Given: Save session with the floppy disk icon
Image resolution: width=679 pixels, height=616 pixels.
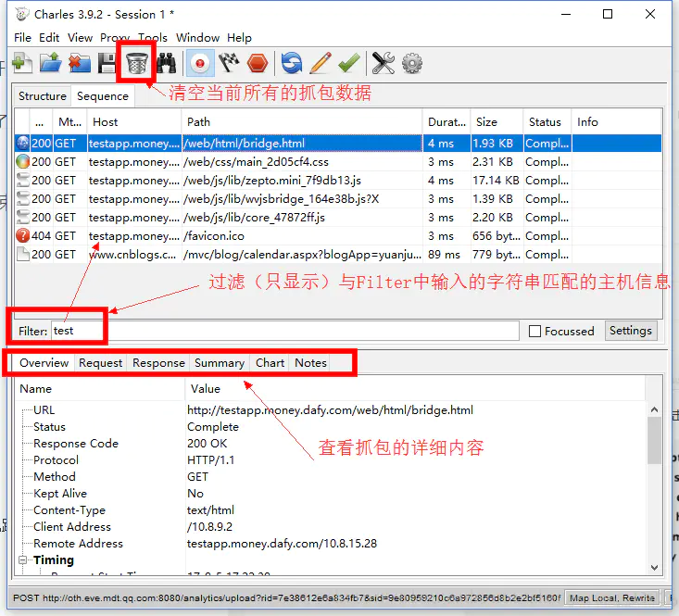Looking at the screenshot, I should [x=107, y=63].
